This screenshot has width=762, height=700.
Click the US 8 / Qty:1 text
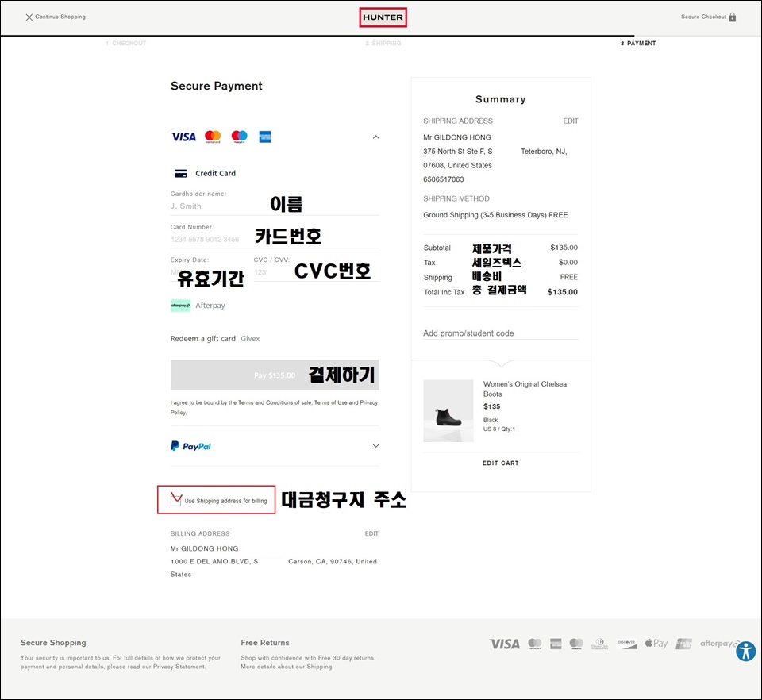[499, 429]
